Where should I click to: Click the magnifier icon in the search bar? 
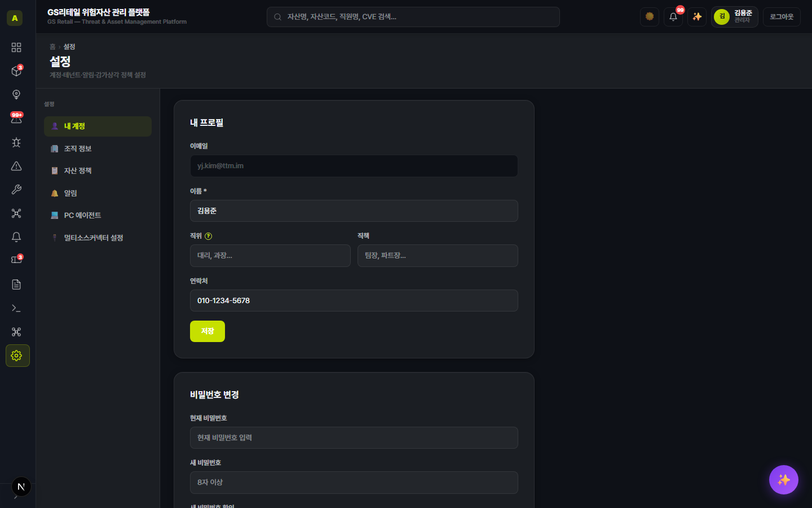point(277,17)
